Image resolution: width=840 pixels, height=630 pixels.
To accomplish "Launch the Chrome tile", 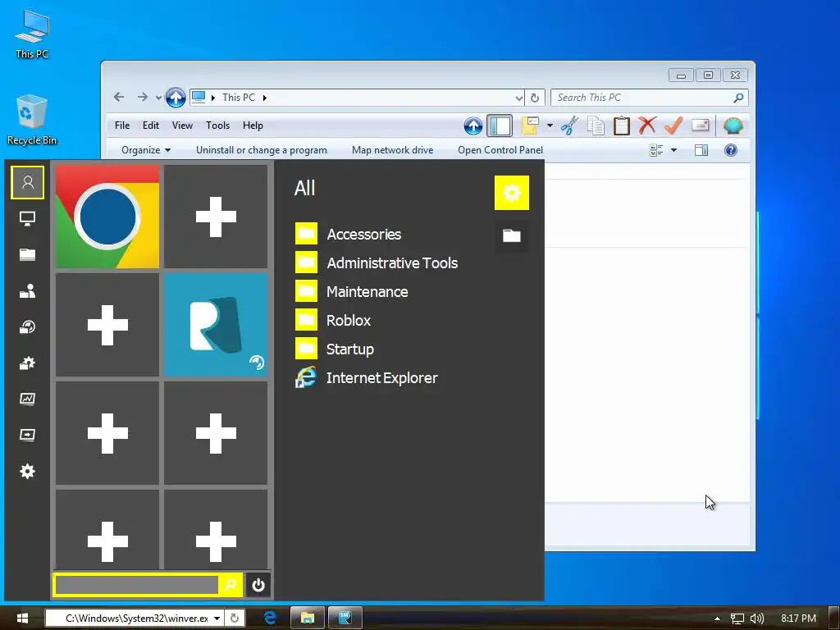I will point(107,217).
